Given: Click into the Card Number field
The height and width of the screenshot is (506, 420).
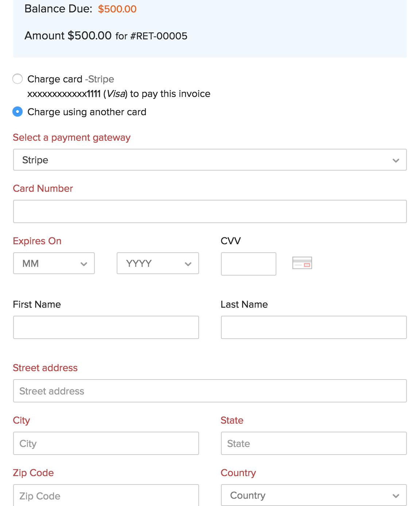Looking at the screenshot, I should [210, 211].
